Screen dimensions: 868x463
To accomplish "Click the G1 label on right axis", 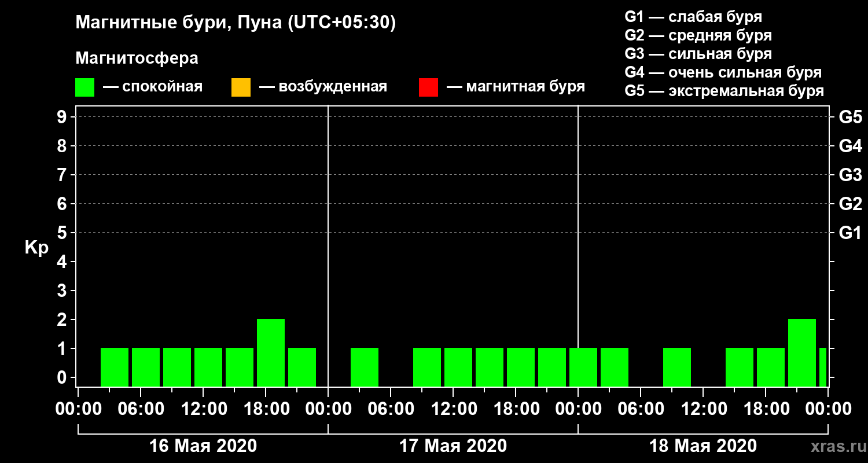I will tap(850, 233).
